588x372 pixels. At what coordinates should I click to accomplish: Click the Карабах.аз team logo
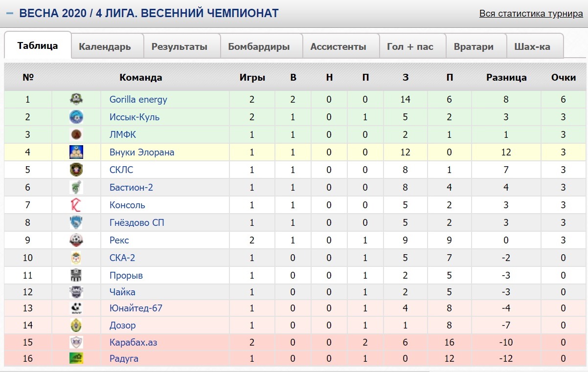76,342
